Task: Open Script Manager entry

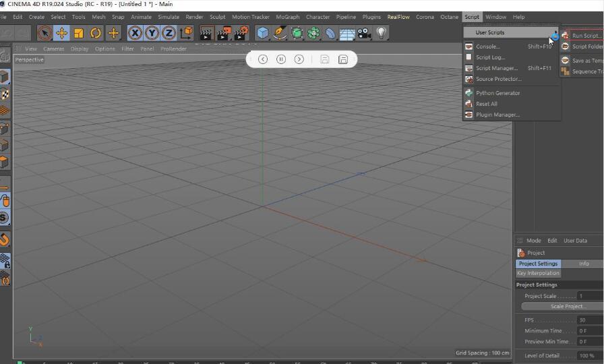Action: [x=511, y=68]
